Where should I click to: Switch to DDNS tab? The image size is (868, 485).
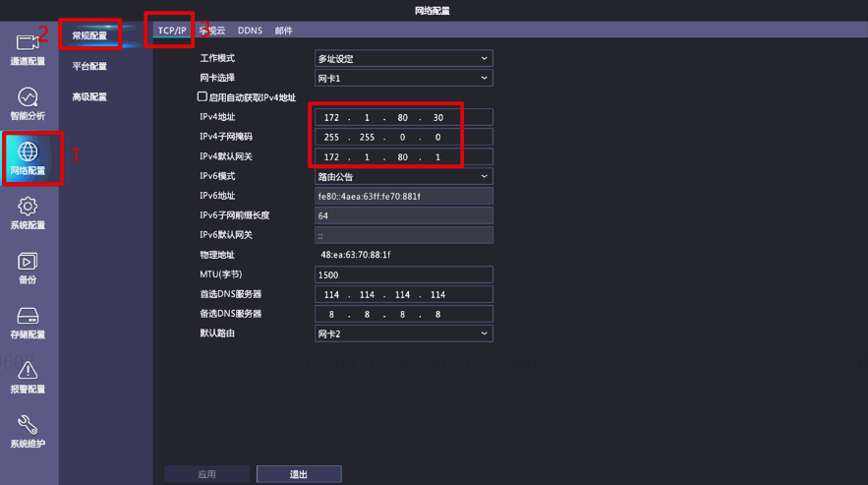[x=250, y=30]
